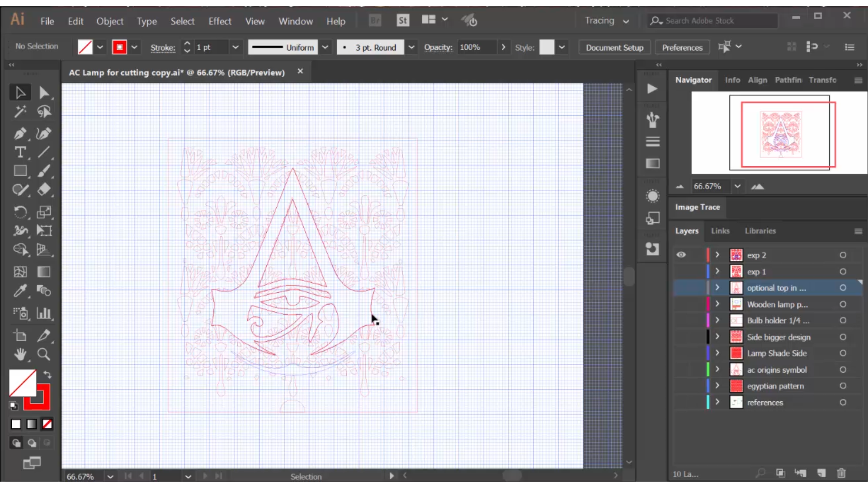Click the Document Setup button
This screenshot has height=488, width=868.
coord(614,47)
